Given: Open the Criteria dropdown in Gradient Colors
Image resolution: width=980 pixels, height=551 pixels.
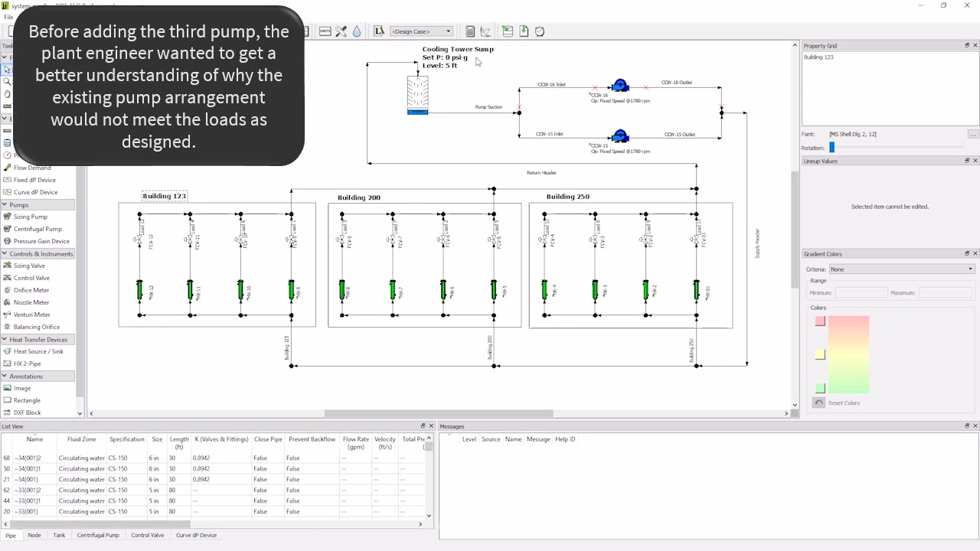Looking at the screenshot, I should coord(903,269).
